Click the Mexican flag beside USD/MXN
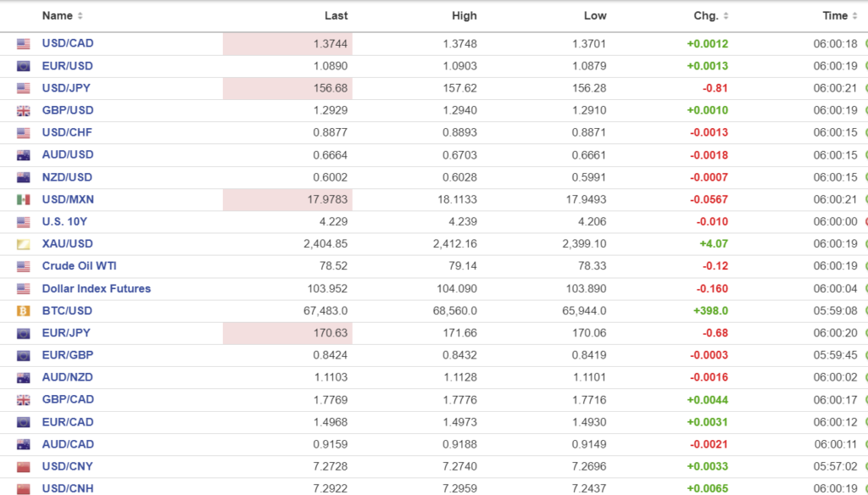 tap(24, 200)
